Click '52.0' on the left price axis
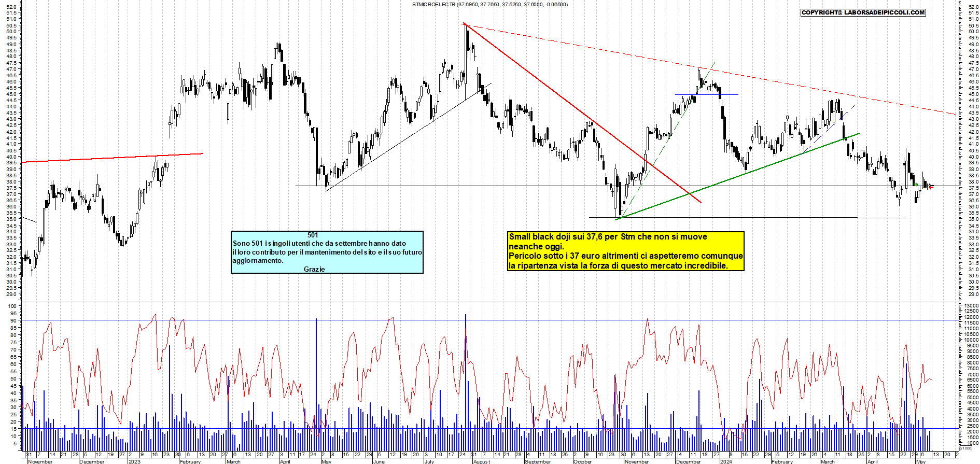 [12, 6]
